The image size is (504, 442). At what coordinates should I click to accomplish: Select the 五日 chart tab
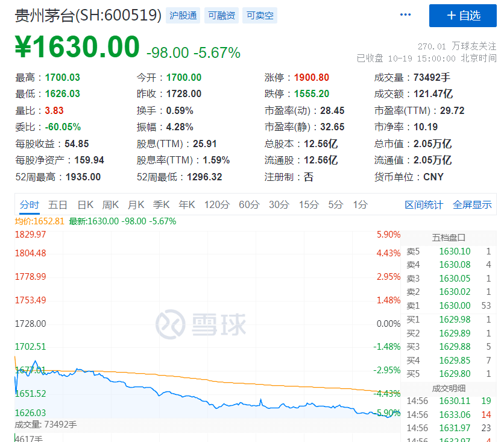(58, 205)
